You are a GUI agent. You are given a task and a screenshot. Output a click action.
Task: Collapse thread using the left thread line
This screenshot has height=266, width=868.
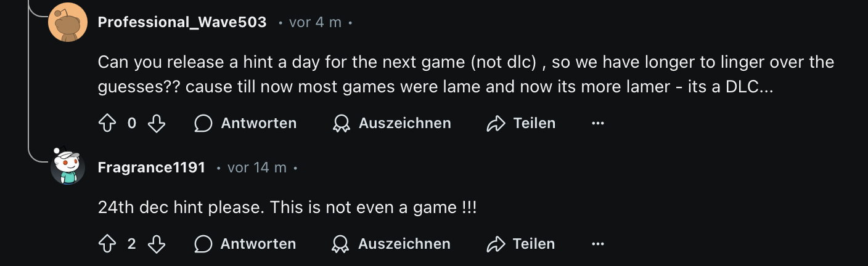pyautogui.click(x=29, y=80)
